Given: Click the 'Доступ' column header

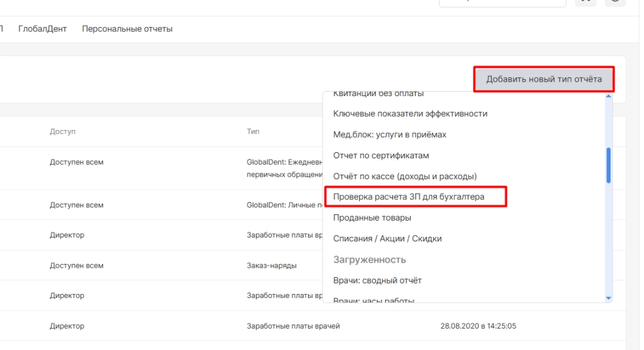Looking at the screenshot, I should tap(62, 131).
